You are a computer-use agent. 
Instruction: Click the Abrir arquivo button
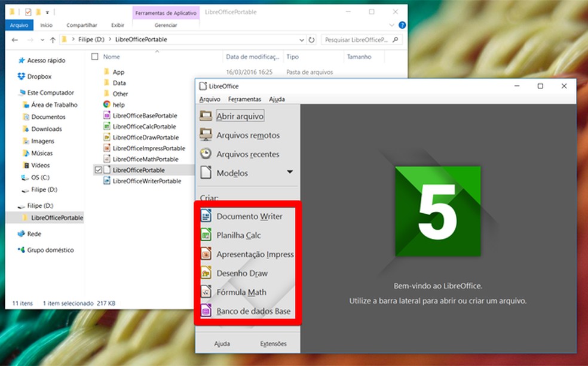click(x=240, y=116)
